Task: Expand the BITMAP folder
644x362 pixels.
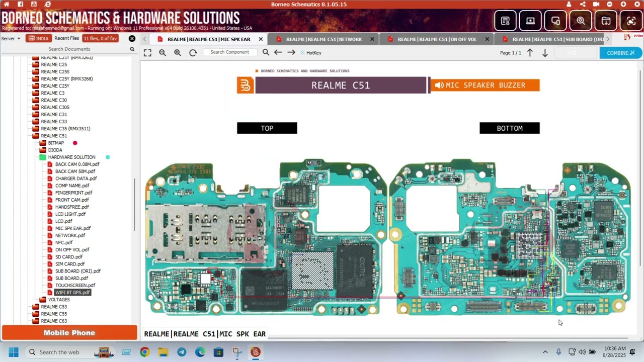Action: [43, 143]
